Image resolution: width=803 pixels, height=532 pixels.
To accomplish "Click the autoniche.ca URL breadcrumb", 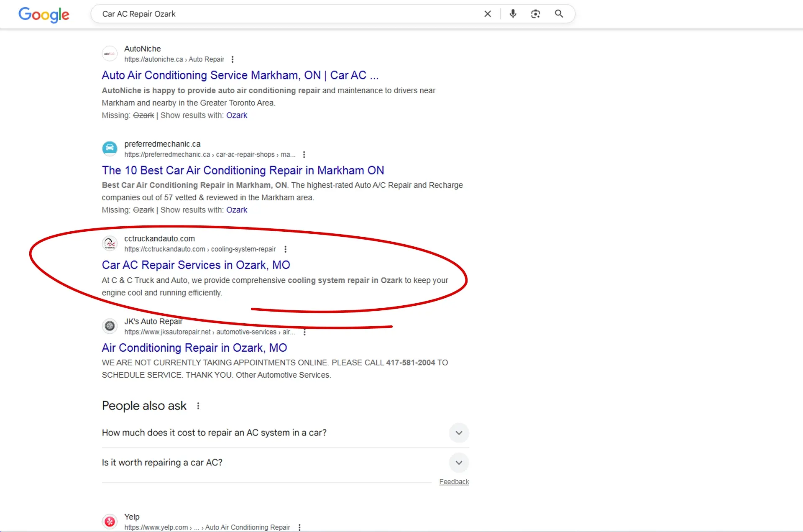I will (x=174, y=59).
